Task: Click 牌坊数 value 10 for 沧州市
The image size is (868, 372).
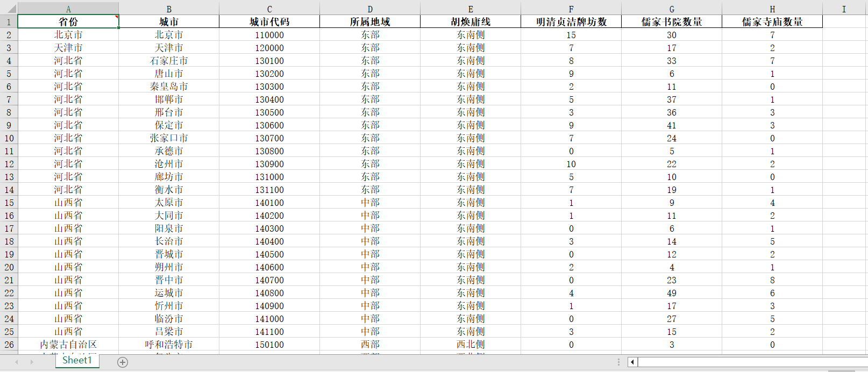Action: click(571, 164)
